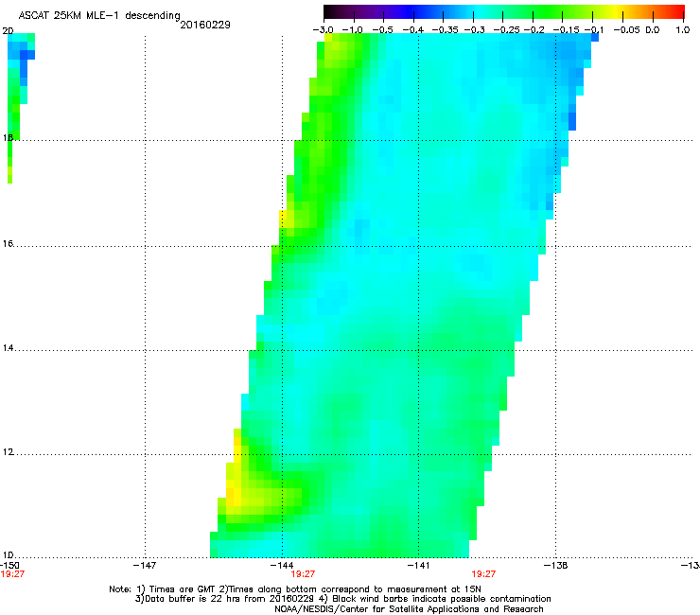Viewport: 700px width, 615px height.
Task: Click the colorbar label -3.0
Action: pyautogui.click(x=323, y=30)
